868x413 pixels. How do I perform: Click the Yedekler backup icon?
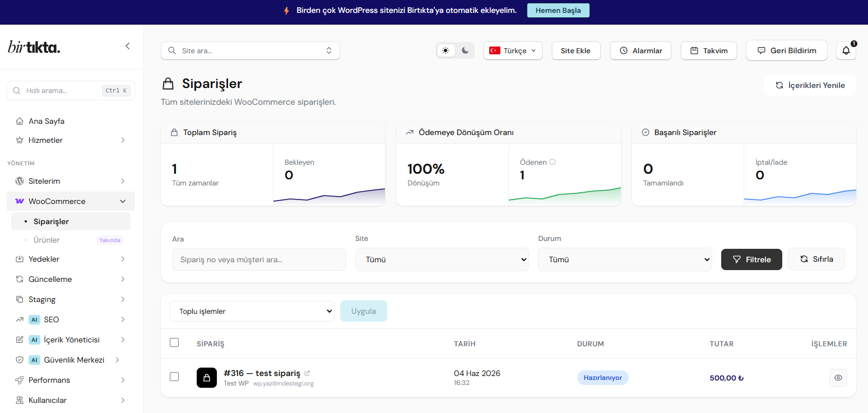(x=20, y=259)
